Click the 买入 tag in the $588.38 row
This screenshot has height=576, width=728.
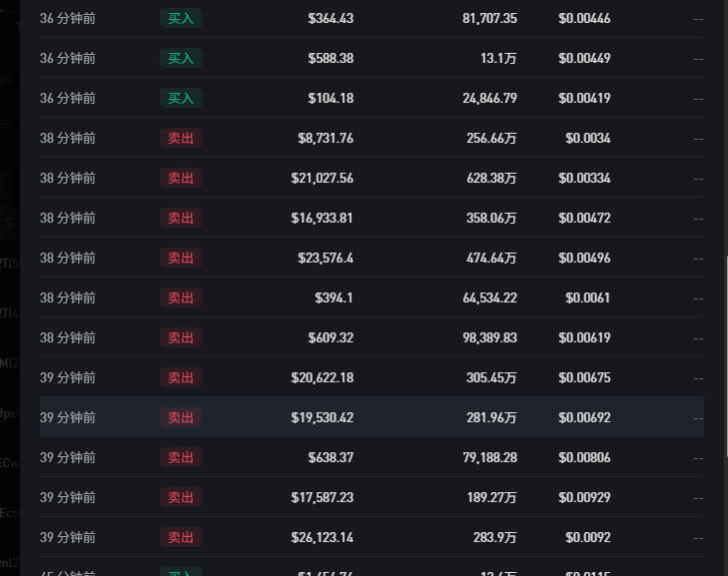(x=181, y=58)
